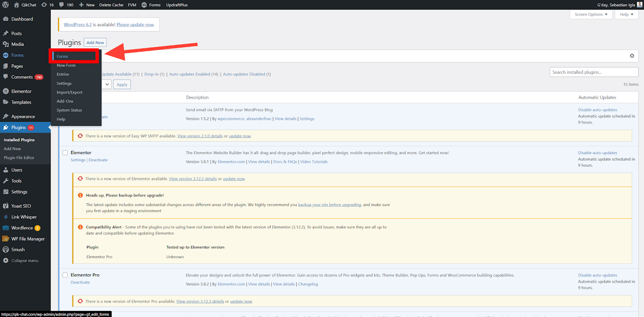
Task: Tick the Elementor plugin checkbox
Action: tap(65, 153)
